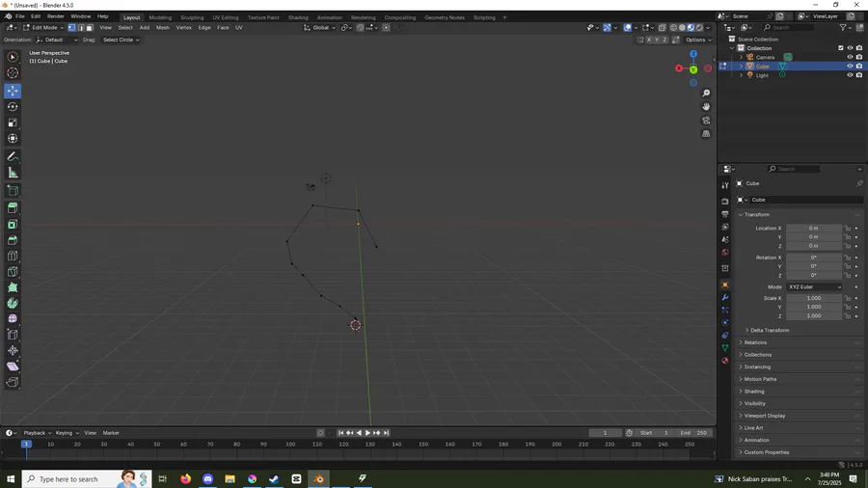Select the Poly Build tool

13,287
